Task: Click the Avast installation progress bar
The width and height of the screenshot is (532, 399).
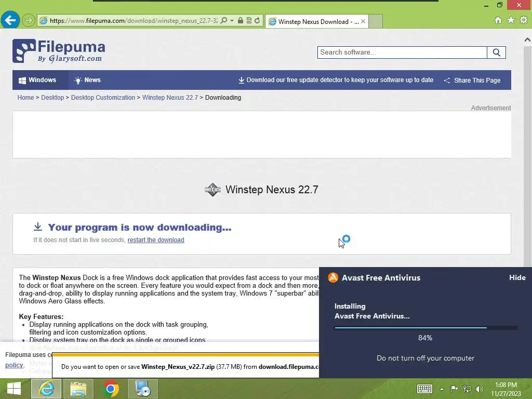Action: tap(426, 328)
